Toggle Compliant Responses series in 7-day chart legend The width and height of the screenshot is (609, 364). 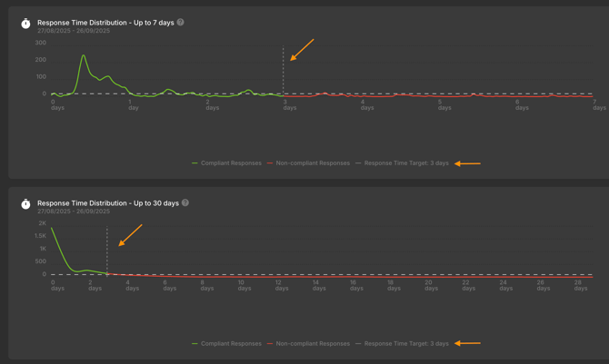[x=231, y=163]
